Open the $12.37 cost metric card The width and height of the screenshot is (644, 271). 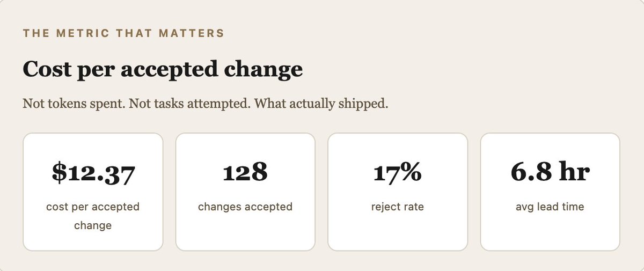pyautogui.click(x=93, y=192)
